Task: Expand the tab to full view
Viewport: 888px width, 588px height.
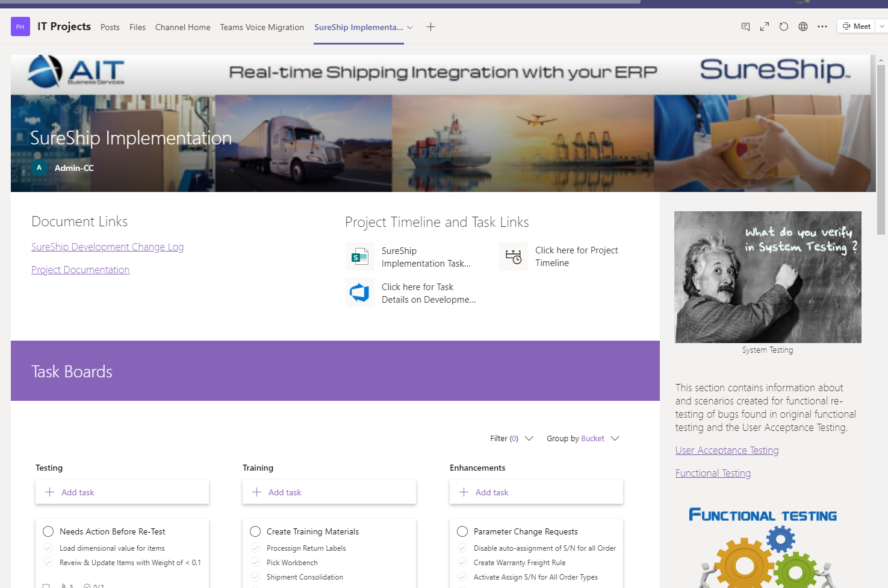Action: (765, 26)
